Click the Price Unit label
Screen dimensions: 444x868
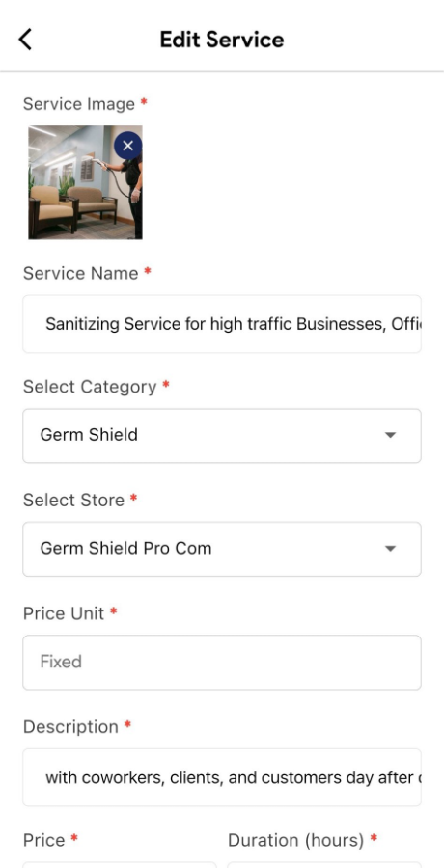tap(63, 613)
